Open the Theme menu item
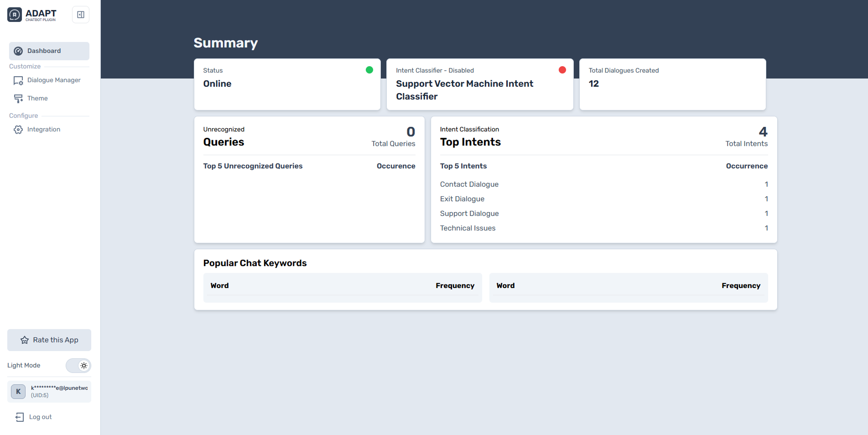 37,99
